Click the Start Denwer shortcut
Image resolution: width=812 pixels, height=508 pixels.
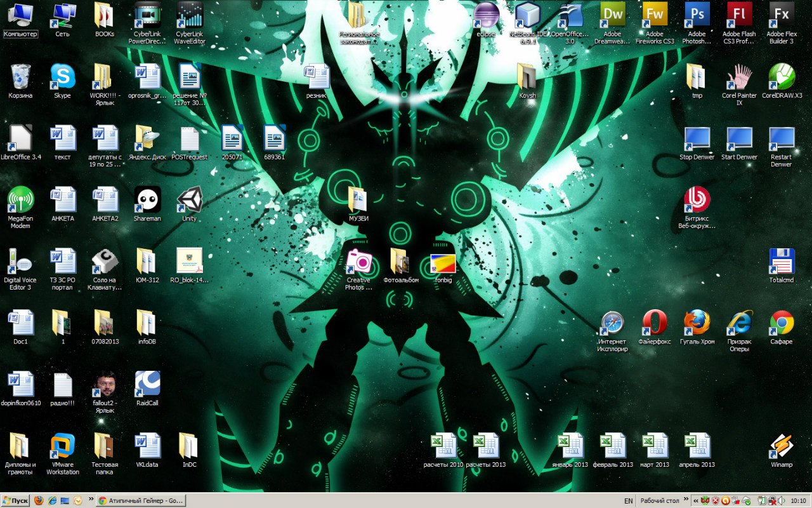[739, 143]
